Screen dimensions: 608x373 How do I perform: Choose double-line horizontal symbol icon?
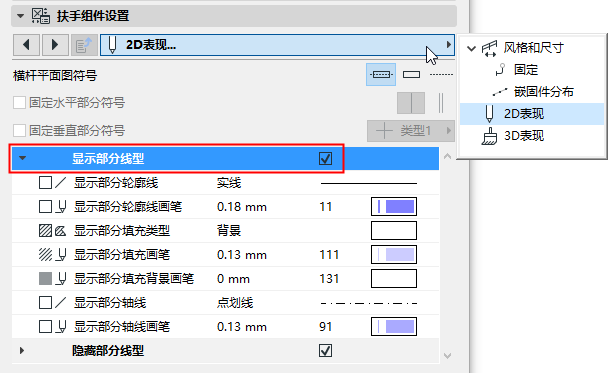click(x=441, y=103)
